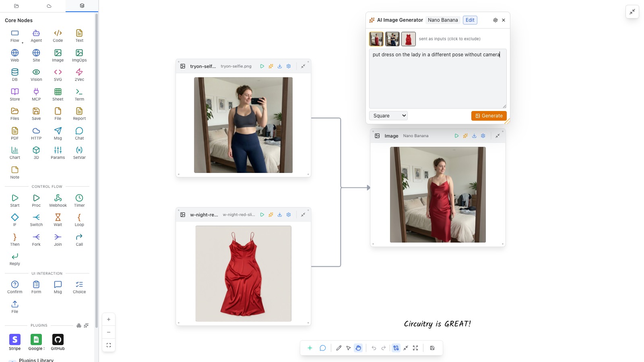Viewport: 644px width, 362px height.
Task: Activate the hand pan tool
Action: (358, 348)
